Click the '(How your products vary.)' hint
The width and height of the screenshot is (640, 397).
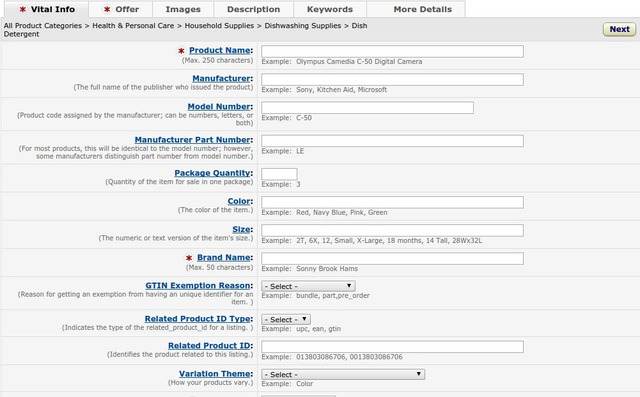(x=211, y=383)
